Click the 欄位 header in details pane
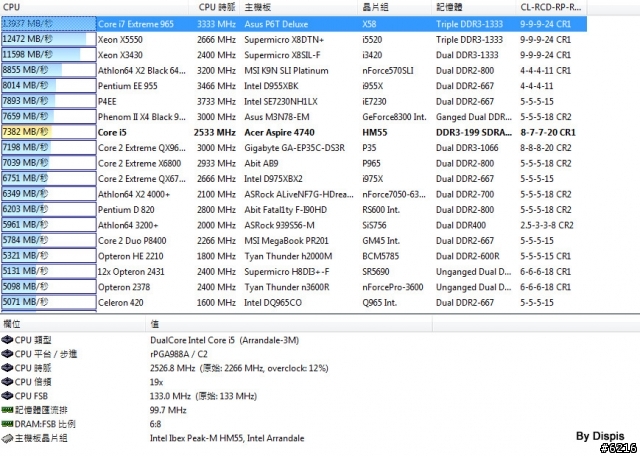The image size is (640, 456). click(x=73, y=324)
